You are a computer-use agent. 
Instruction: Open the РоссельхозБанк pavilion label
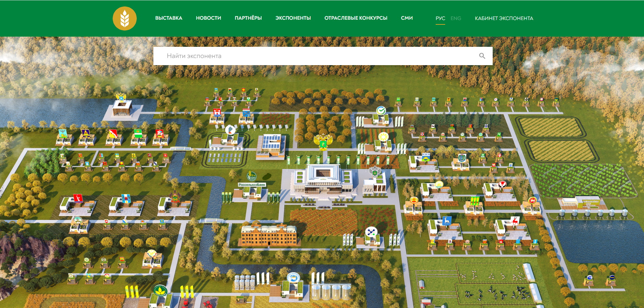tap(252, 185)
